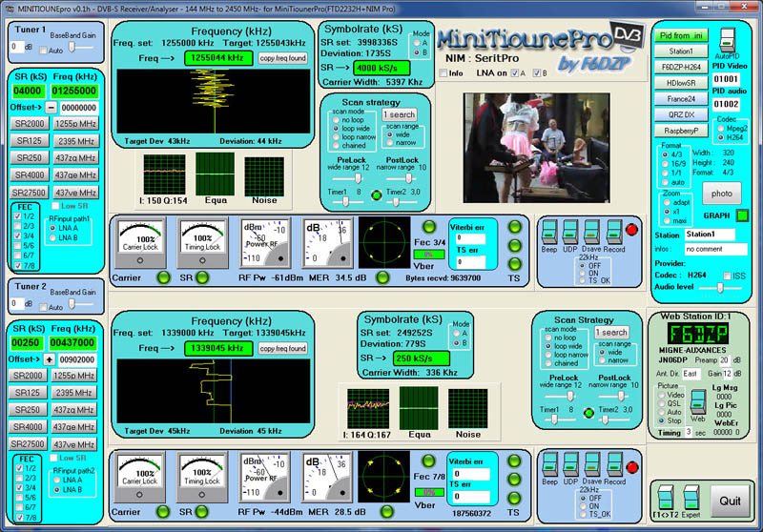
Task: Select Mpeg2 codec radio button
Action: 721,129
